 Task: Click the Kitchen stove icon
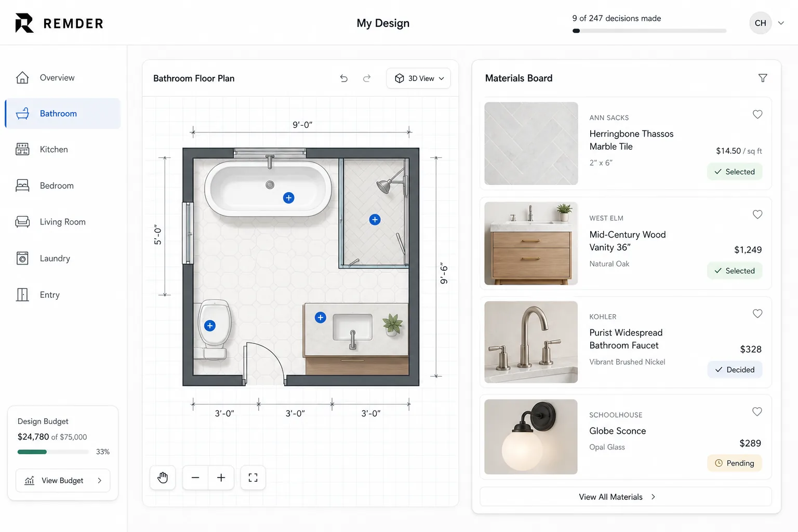point(22,149)
